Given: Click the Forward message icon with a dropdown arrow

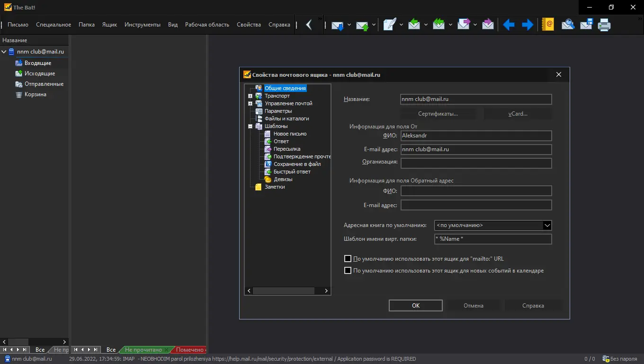Looking at the screenshot, I should click(x=464, y=25).
